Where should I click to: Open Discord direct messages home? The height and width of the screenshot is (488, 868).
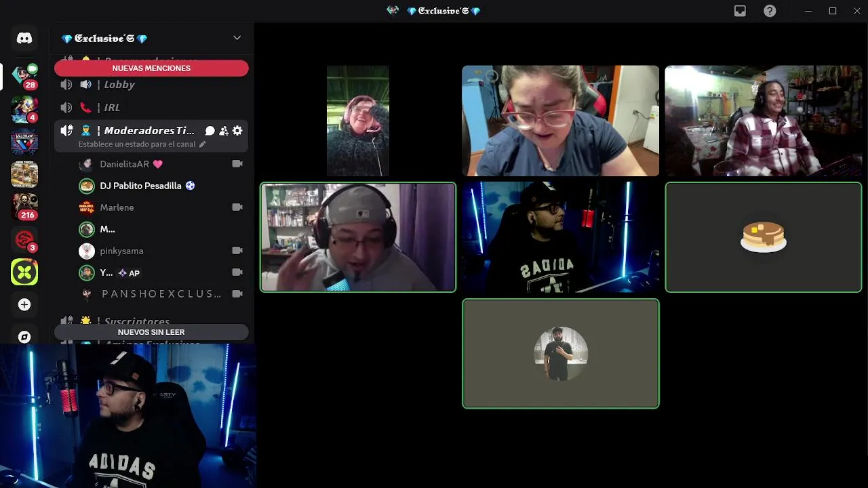24,39
